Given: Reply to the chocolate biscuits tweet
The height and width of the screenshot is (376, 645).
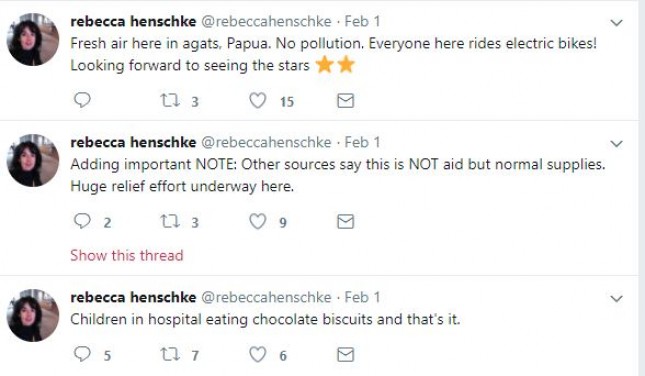Looking at the screenshot, I should (82, 354).
